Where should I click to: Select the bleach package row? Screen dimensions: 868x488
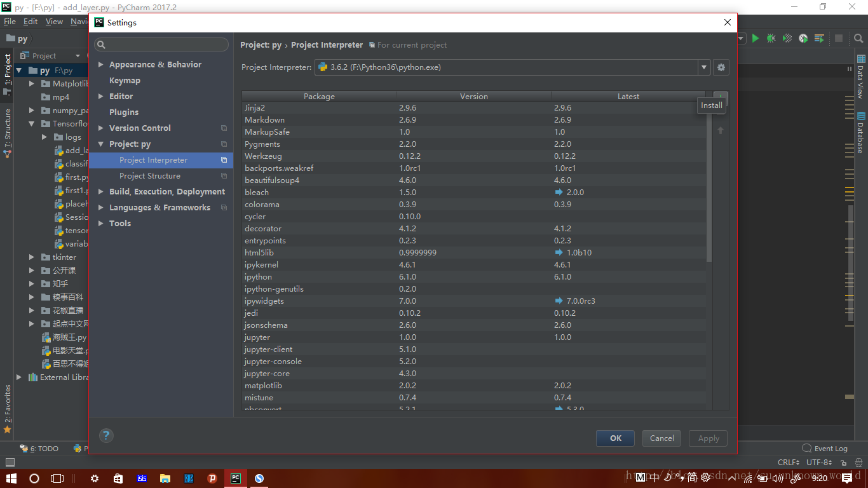[474, 193]
